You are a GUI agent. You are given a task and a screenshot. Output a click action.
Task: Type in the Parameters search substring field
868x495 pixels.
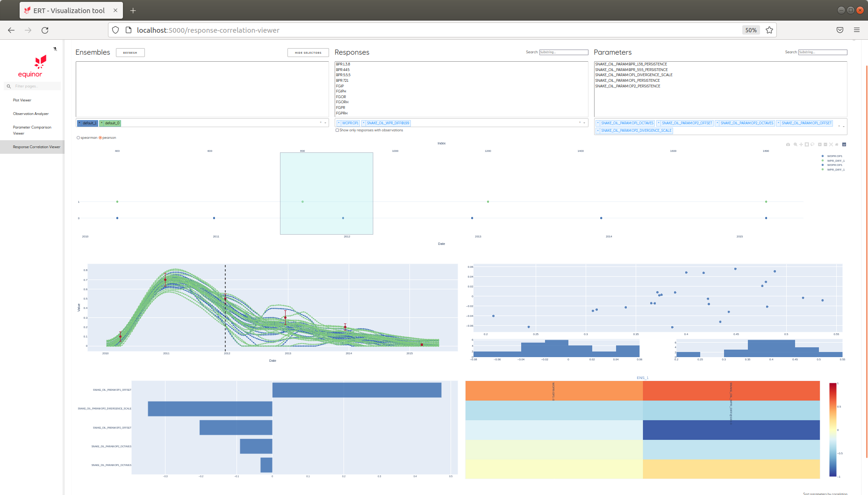tap(823, 52)
